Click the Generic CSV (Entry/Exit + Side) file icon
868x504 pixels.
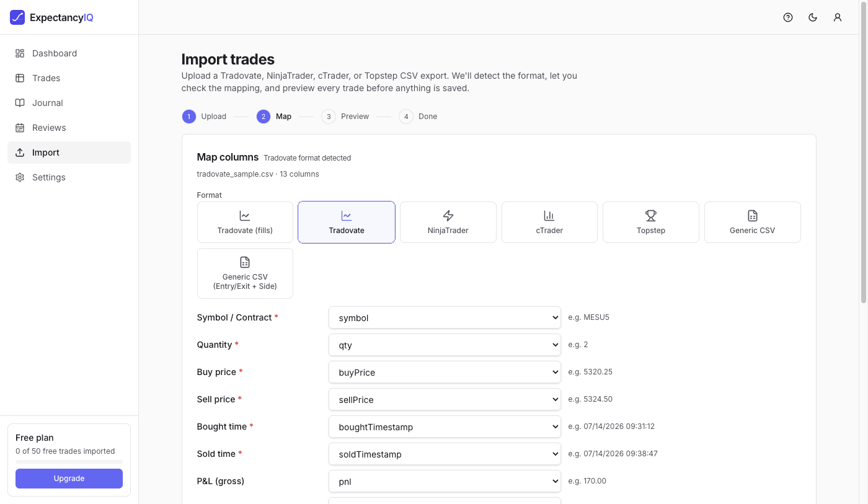pos(245,262)
